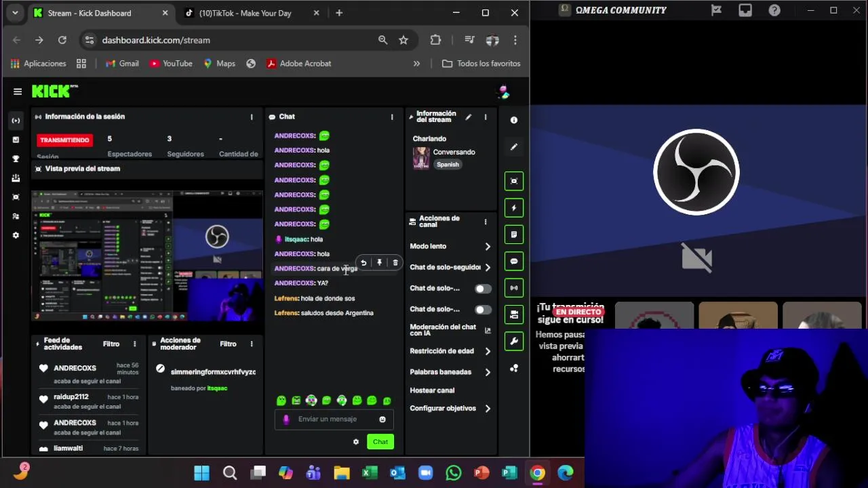Open the emoji picker in chat input
This screenshot has width=868, height=488.
point(382,420)
